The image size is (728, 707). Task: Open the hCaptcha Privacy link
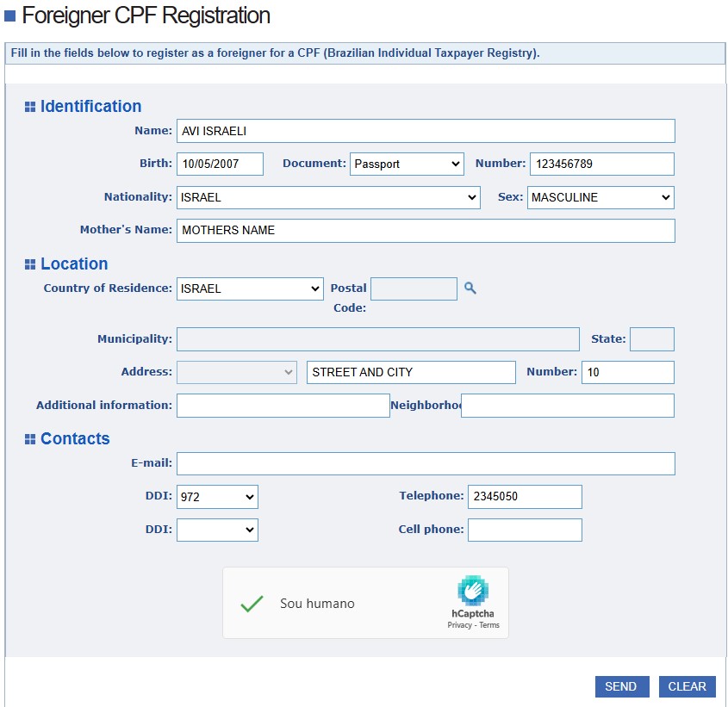coord(460,625)
